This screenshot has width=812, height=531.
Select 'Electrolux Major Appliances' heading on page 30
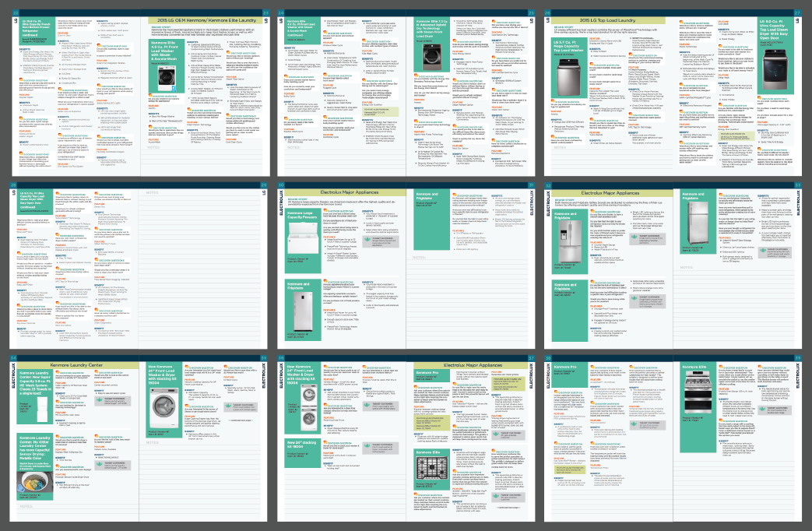(349, 192)
